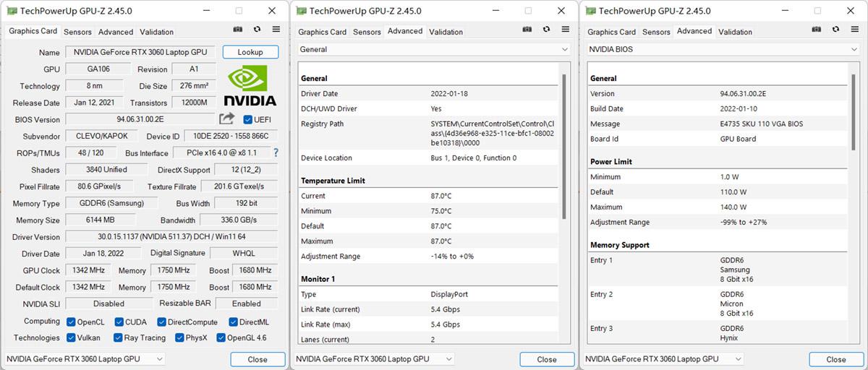Open Graphics Card tab in General advanced window
This screenshot has width=868, height=370.
click(x=322, y=32)
